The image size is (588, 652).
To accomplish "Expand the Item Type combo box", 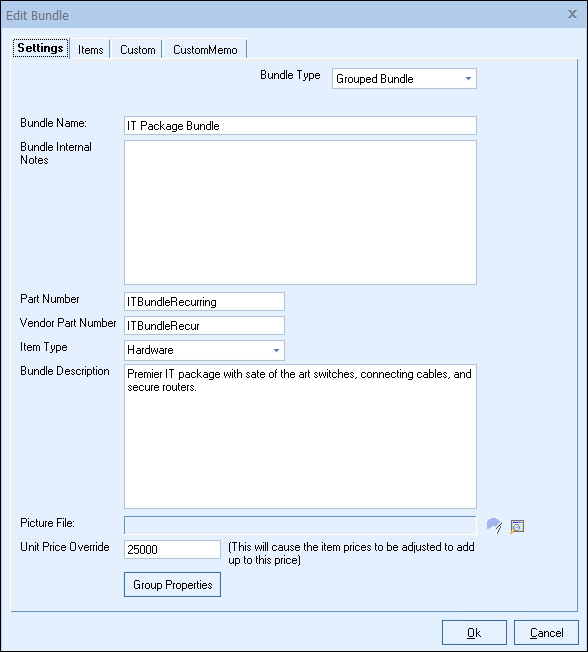I will tap(276, 350).
